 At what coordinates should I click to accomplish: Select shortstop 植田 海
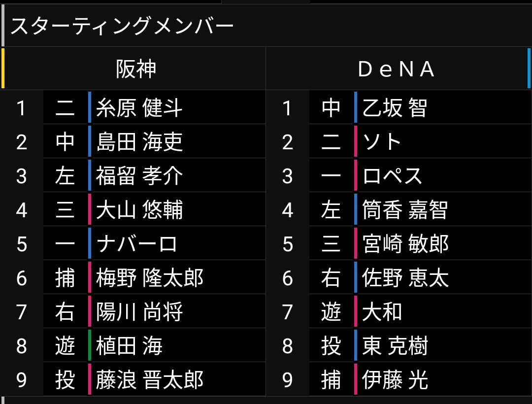click(129, 346)
